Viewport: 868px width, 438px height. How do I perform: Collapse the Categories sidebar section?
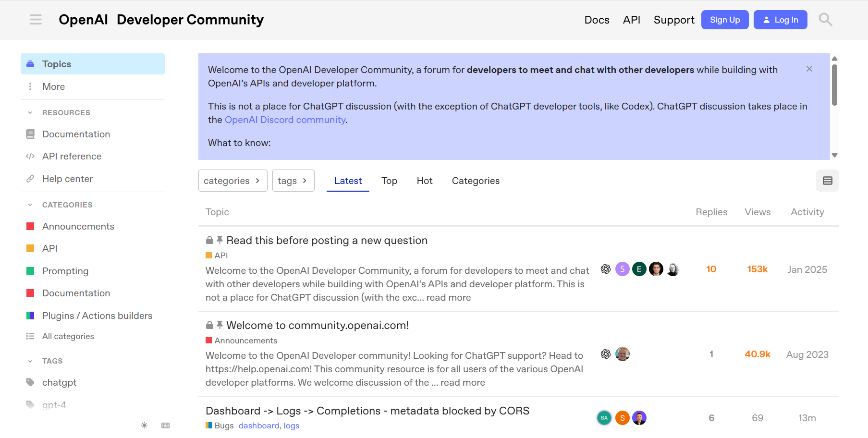(30, 205)
